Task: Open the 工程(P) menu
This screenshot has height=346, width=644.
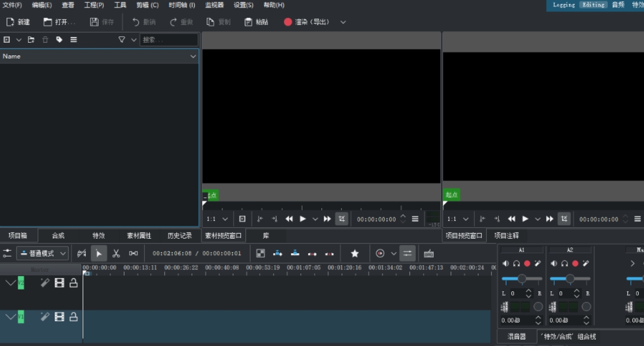Action: click(x=94, y=5)
